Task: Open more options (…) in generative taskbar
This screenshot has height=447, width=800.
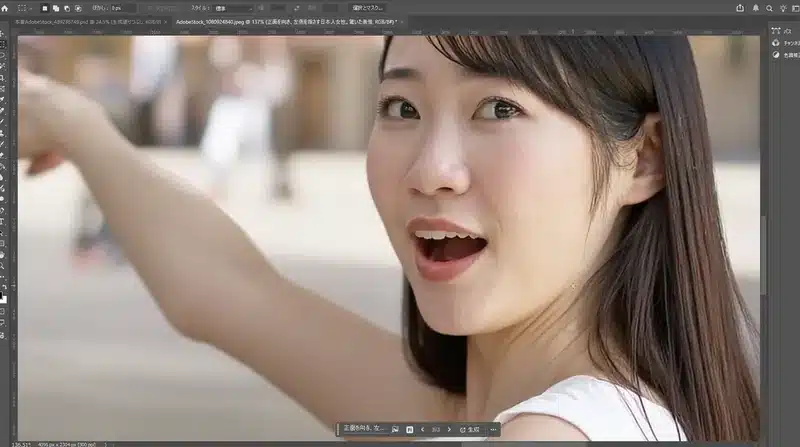Action: (493, 429)
